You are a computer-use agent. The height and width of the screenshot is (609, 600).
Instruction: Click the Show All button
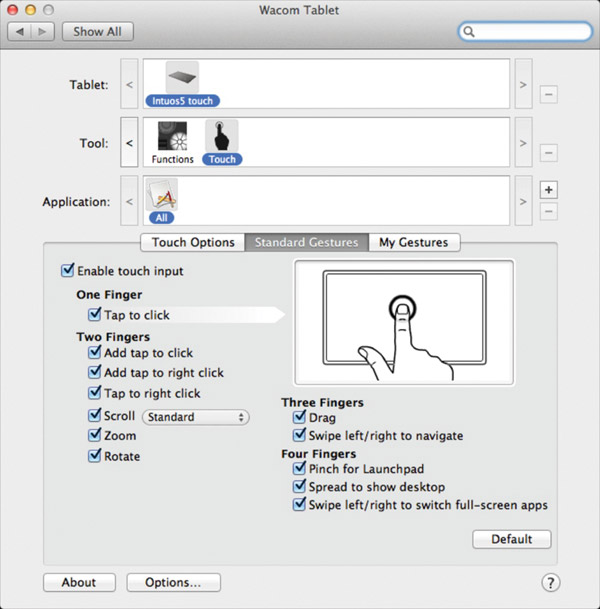(97, 31)
